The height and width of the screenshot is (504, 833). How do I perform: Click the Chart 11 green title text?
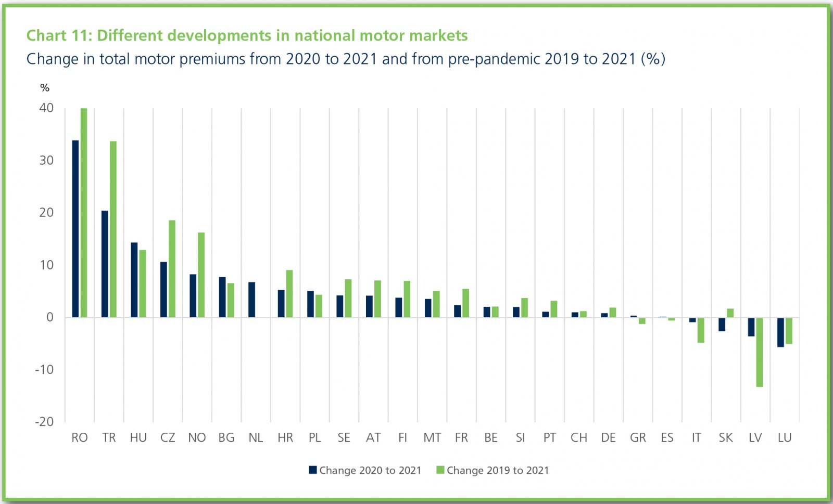pos(247,35)
